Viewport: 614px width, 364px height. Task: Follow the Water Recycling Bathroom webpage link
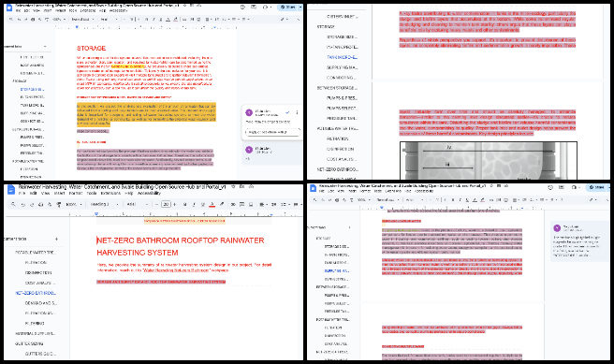click(177, 270)
